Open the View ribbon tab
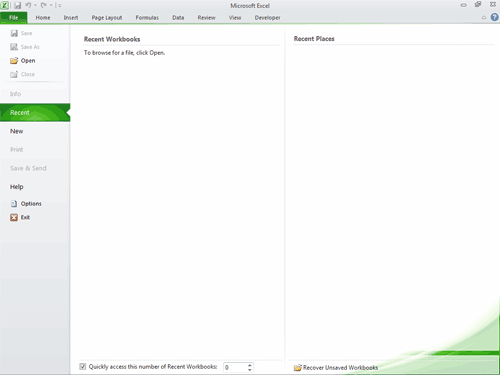Viewport: 500px width, 375px height. (x=235, y=18)
